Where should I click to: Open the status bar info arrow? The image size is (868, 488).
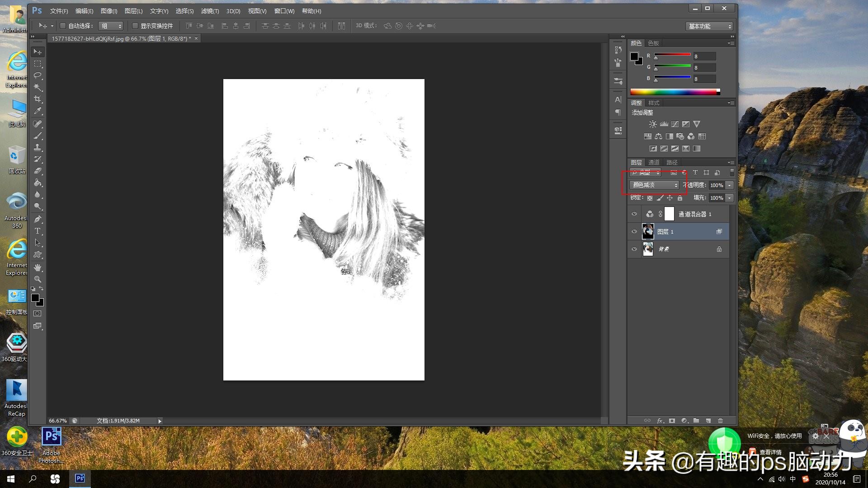tap(160, 421)
